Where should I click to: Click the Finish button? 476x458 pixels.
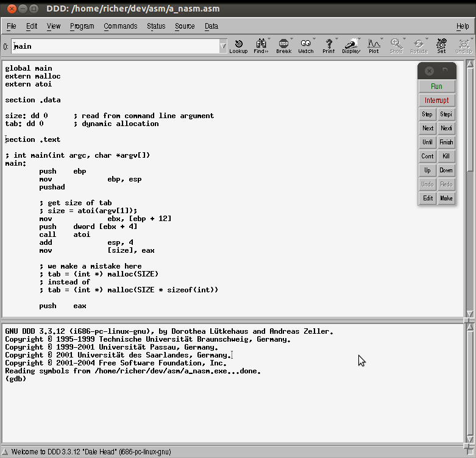tap(446, 143)
